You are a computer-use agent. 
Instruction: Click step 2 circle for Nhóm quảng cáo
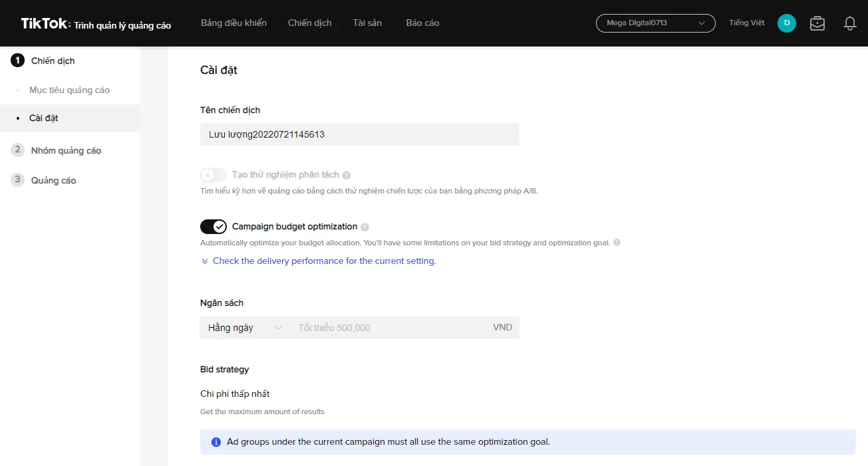click(18, 150)
